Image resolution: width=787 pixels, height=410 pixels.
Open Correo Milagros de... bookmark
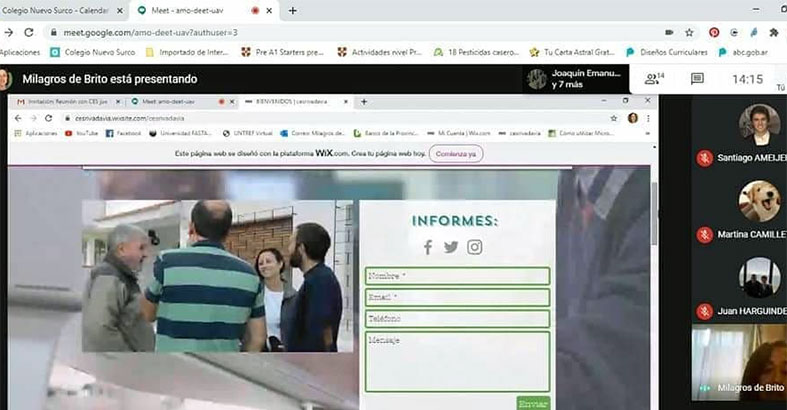click(x=313, y=133)
